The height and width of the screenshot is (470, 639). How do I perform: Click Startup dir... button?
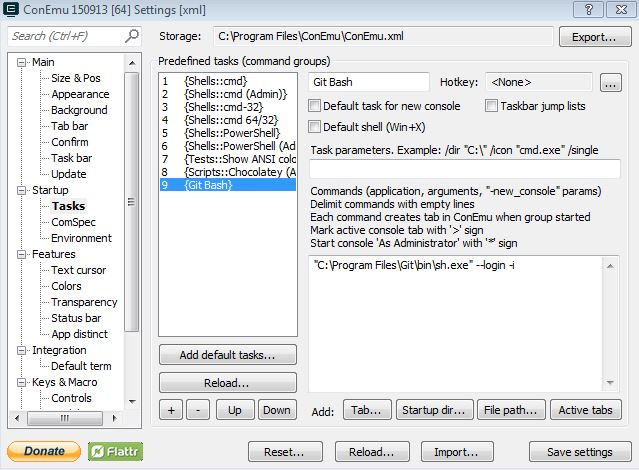point(434,410)
